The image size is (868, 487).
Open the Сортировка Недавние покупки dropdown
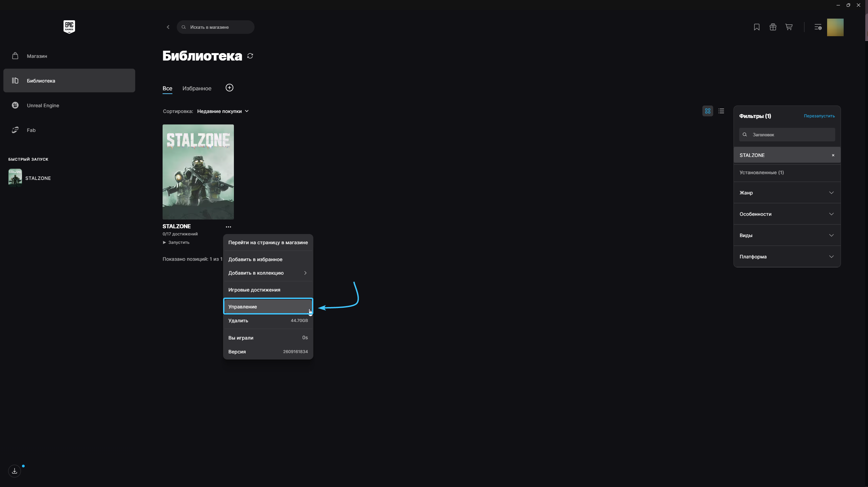pyautogui.click(x=223, y=111)
